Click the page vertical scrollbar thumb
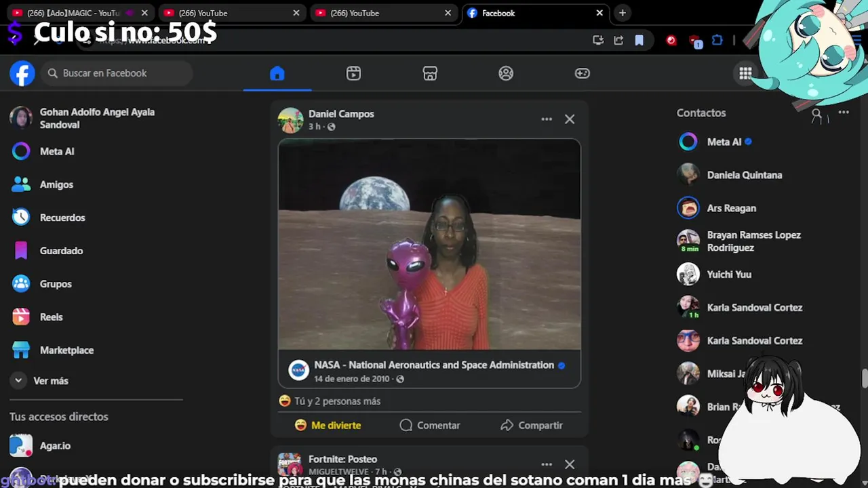The width and height of the screenshot is (868, 488). pos(864,378)
